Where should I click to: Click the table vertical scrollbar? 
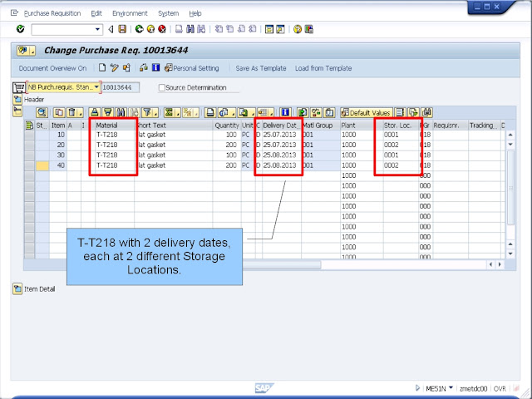click(510, 187)
